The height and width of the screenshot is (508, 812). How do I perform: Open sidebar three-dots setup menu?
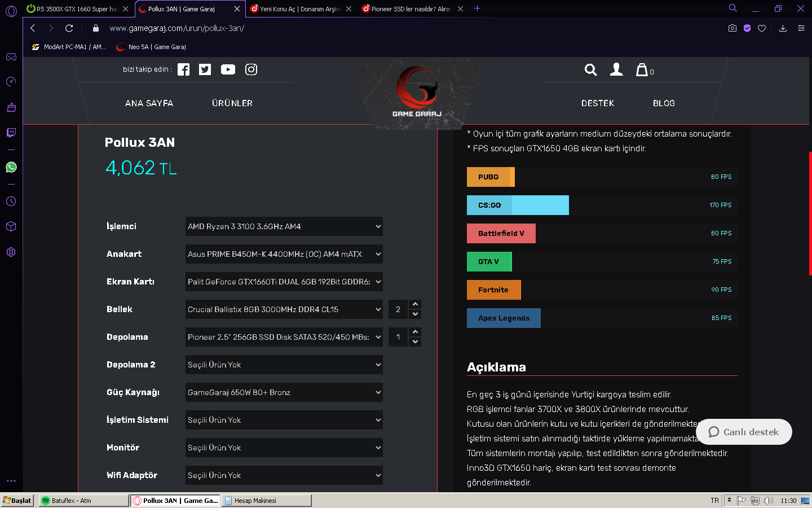pyautogui.click(x=11, y=481)
